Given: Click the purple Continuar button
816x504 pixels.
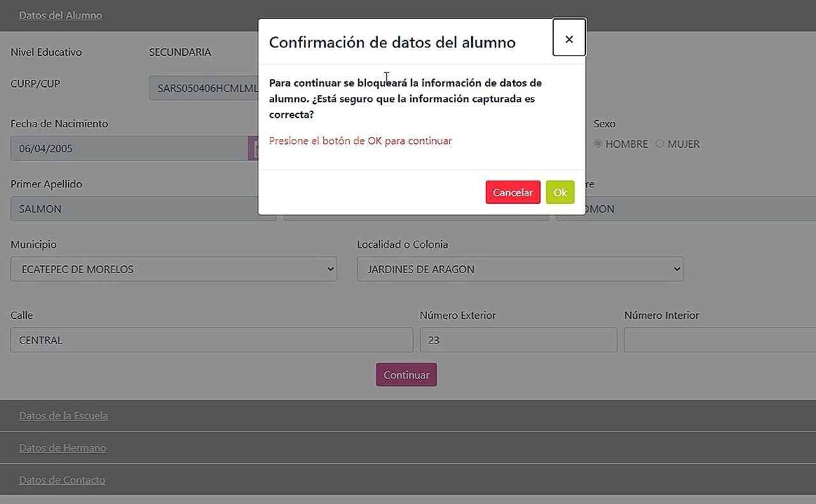Looking at the screenshot, I should pos(406,375).
